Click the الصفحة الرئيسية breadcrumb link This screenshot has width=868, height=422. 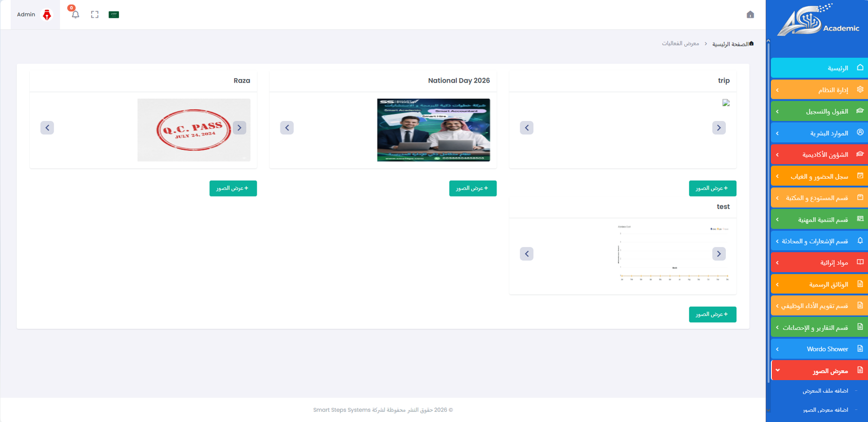click(732, 44)
